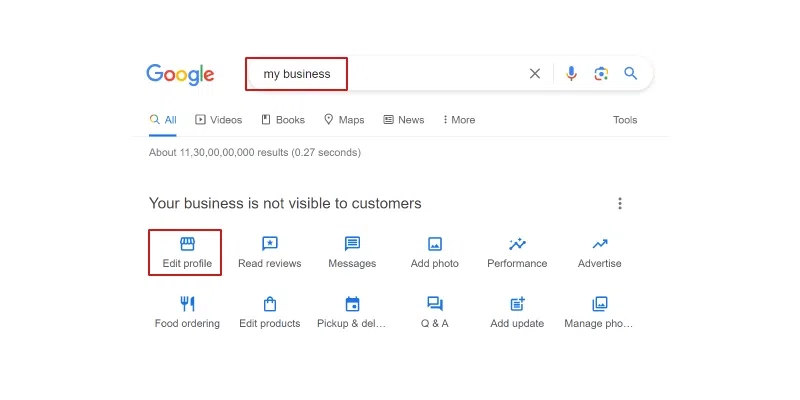Click the Add update post icon
The height and width of the screenshot is (400, 800).
point(517,304)
